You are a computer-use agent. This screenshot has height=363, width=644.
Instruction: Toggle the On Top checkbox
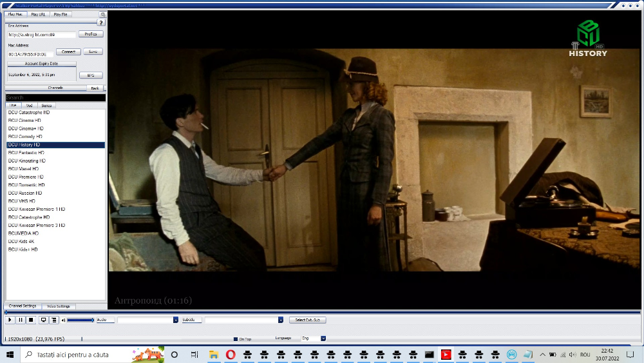[x=236, y=339]
